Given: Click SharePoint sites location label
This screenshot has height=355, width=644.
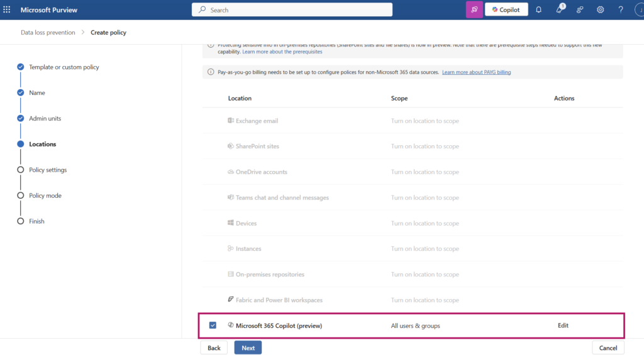Looking at the screenshot, I should tap(257, 146).
